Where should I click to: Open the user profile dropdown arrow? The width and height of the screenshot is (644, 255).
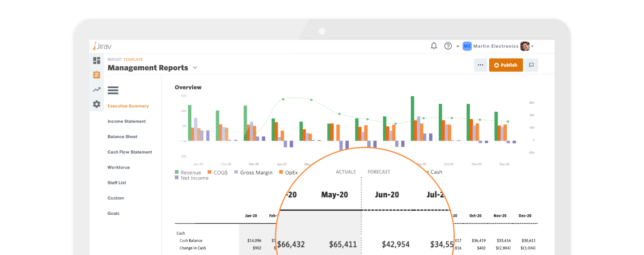532,47
